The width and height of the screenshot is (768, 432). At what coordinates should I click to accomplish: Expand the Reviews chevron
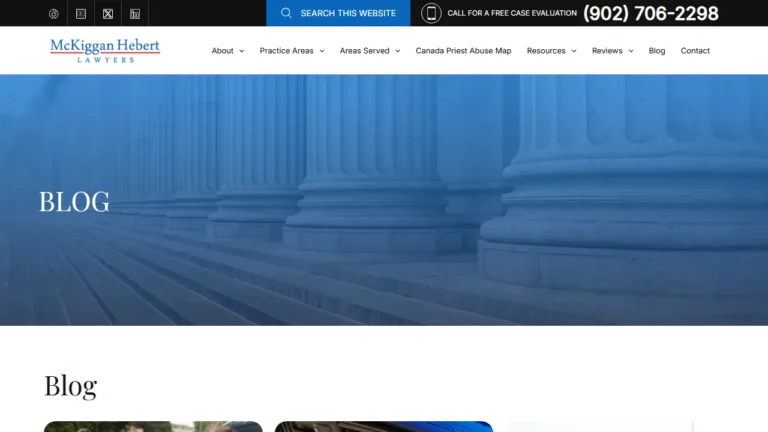click(631, 51)
